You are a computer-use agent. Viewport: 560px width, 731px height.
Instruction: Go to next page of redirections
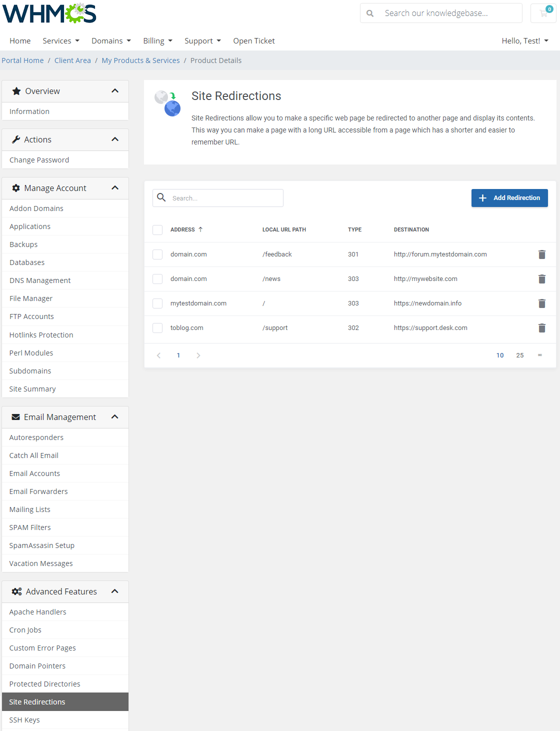coord(198,355)
